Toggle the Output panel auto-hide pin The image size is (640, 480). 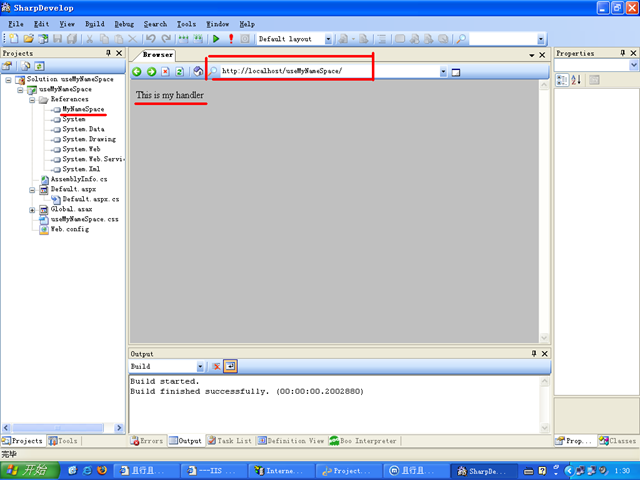coord(534,353)
